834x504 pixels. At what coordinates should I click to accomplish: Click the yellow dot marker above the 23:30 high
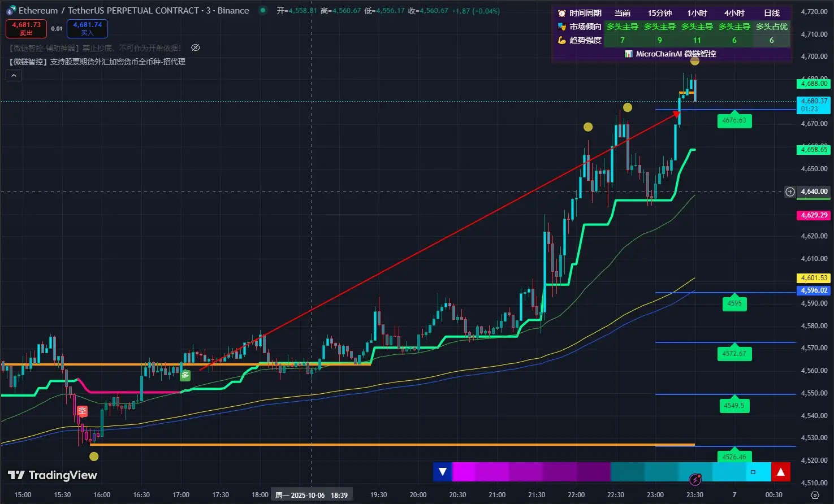(x=695, y=61)
